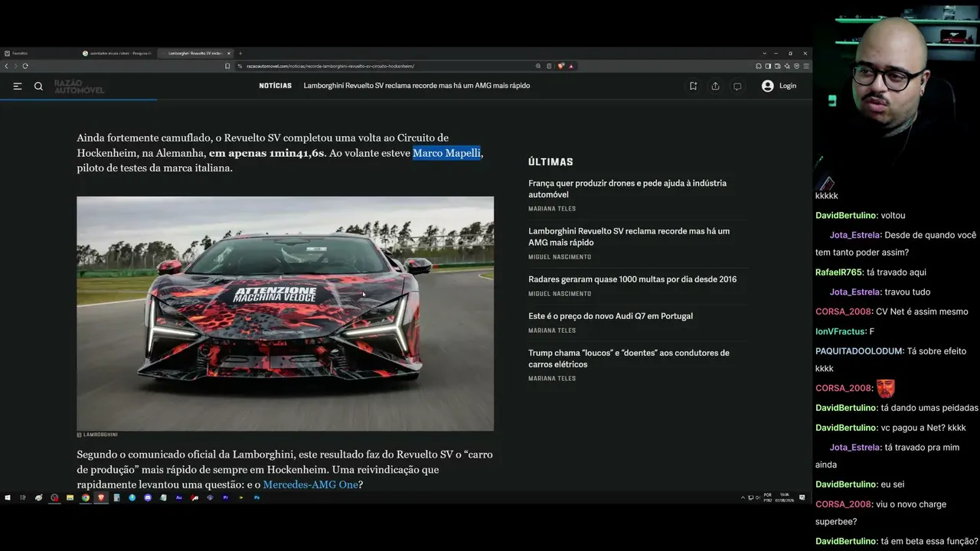Open Brave browser from the taskbar
This screenshot has width=980, height=551.
click(x=101, y=497)
